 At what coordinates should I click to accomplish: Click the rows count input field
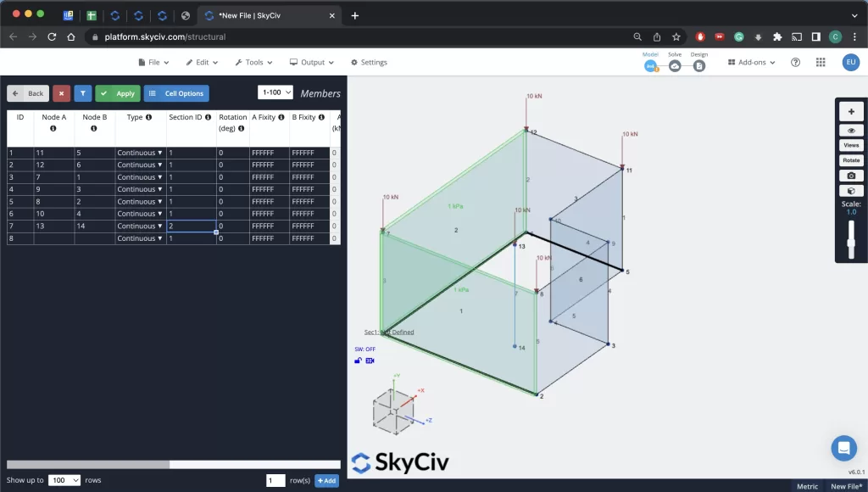275,480
